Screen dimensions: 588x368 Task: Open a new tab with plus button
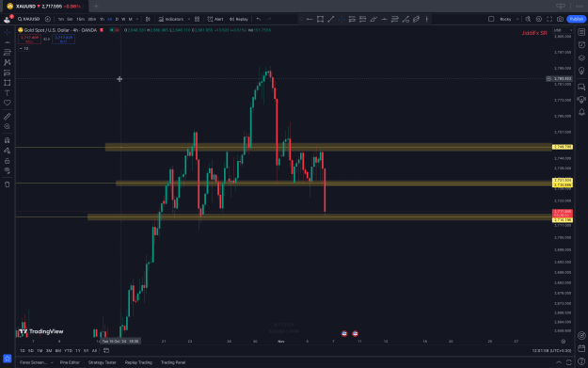96,6
